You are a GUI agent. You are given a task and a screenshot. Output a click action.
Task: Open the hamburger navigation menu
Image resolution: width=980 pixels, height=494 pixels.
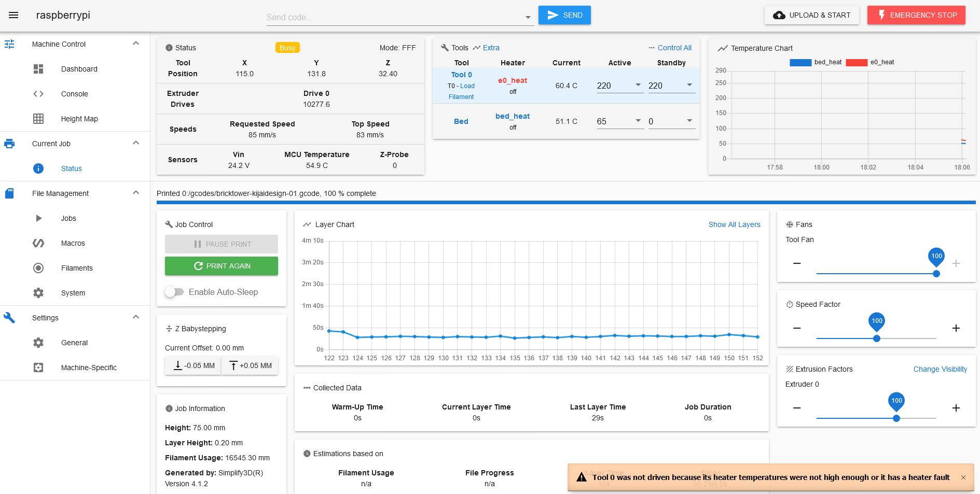(13, 15)
